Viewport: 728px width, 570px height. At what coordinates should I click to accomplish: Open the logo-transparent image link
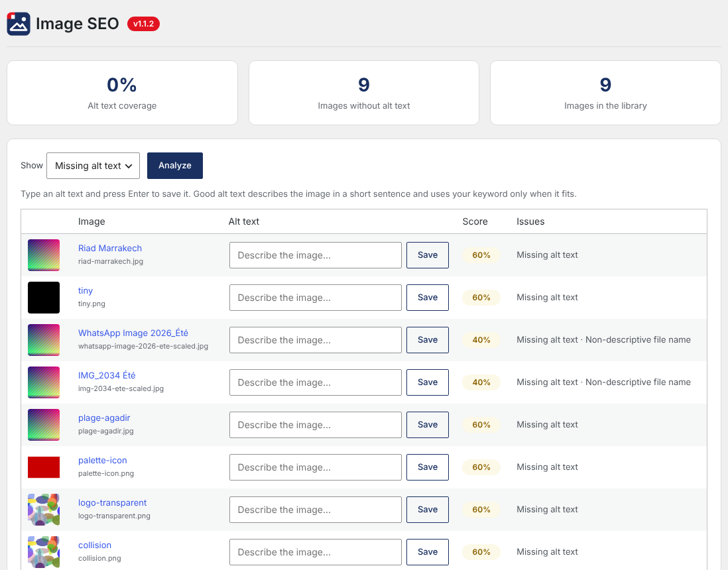pos(112,502)
